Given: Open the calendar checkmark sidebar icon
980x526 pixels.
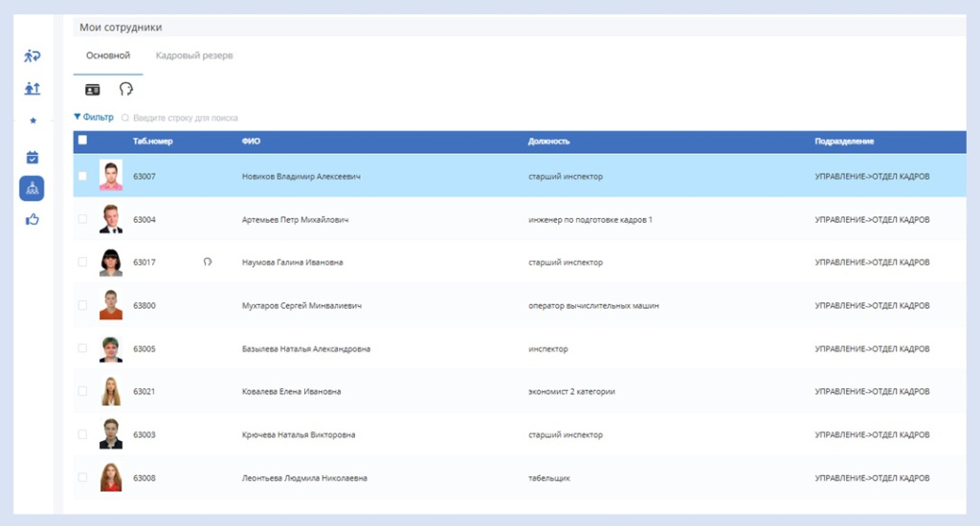Looking at the screenshot, I should 32,157.
